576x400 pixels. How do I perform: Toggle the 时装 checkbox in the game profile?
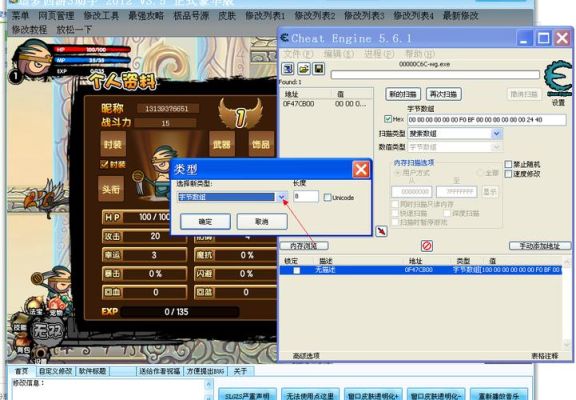pyautogui.click(x=104, y=164)
